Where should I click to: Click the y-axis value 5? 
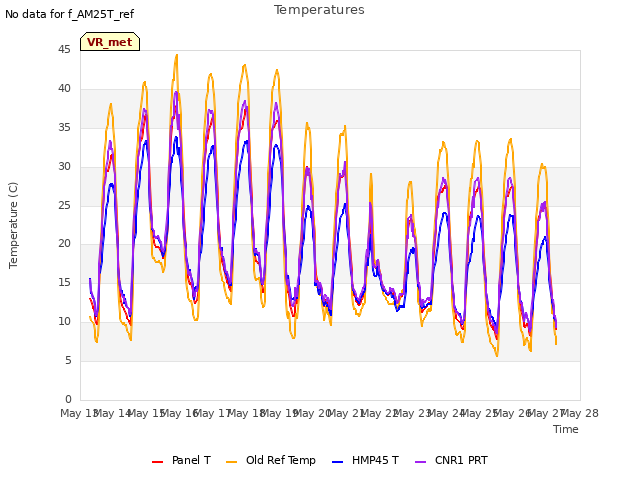pyautogui.click(x=68, y=360)
